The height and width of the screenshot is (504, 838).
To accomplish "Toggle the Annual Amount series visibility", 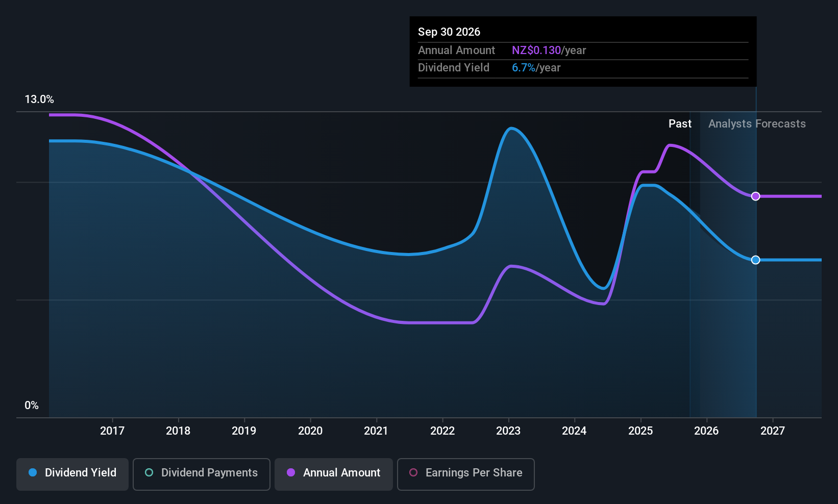I will point(333,473).
